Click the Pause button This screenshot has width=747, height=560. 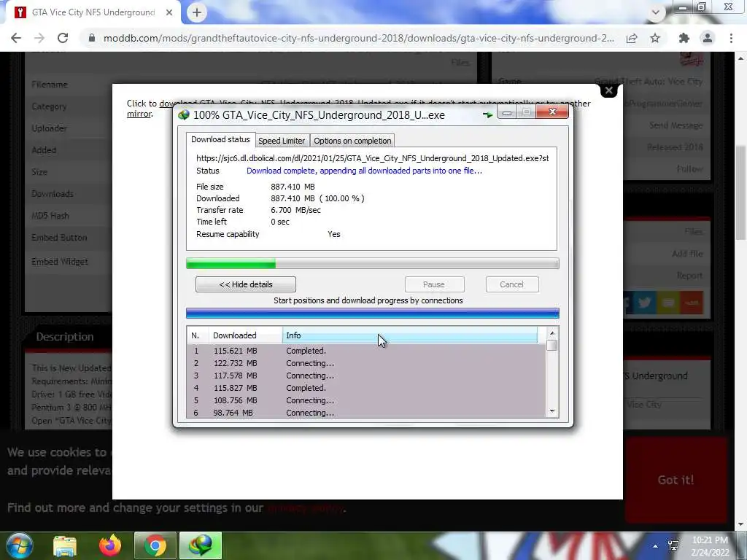434,284
